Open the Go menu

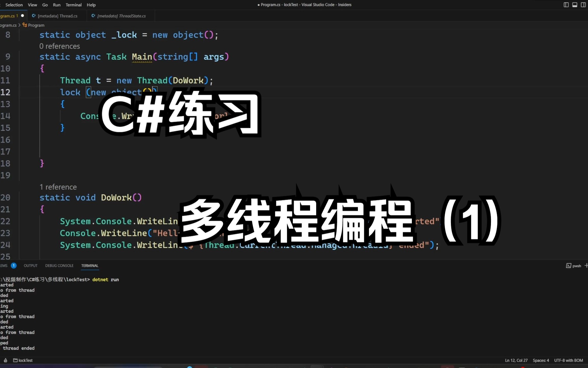pos(45,5)
